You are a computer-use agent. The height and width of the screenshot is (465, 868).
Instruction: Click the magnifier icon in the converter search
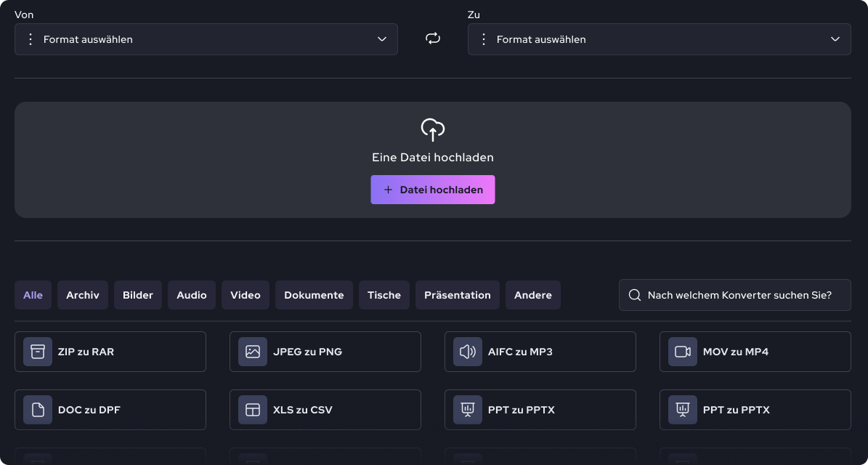635,295
